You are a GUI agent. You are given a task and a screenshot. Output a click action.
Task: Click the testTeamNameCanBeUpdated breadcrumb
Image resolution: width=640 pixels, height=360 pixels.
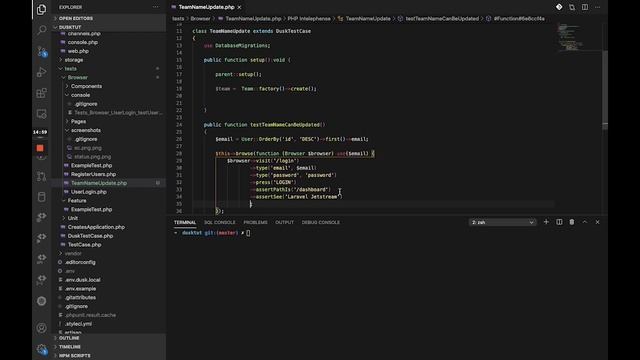(x=442, y=18)
